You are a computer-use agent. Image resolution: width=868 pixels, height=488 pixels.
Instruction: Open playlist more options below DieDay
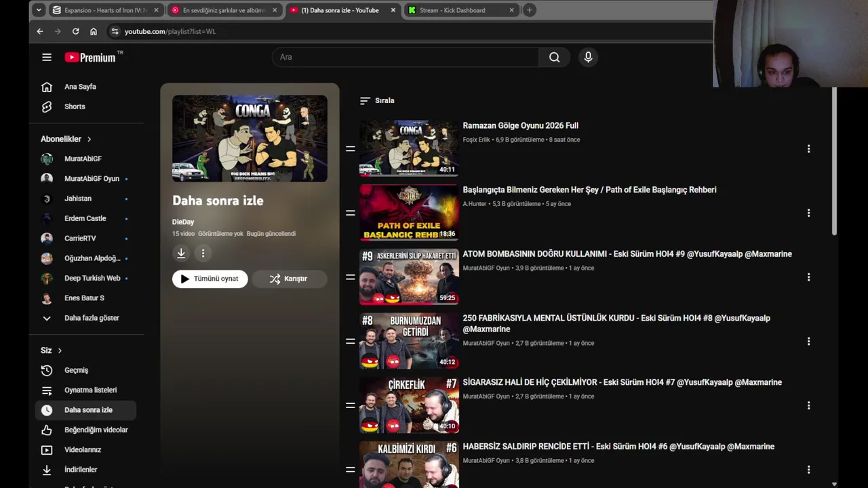203,253
